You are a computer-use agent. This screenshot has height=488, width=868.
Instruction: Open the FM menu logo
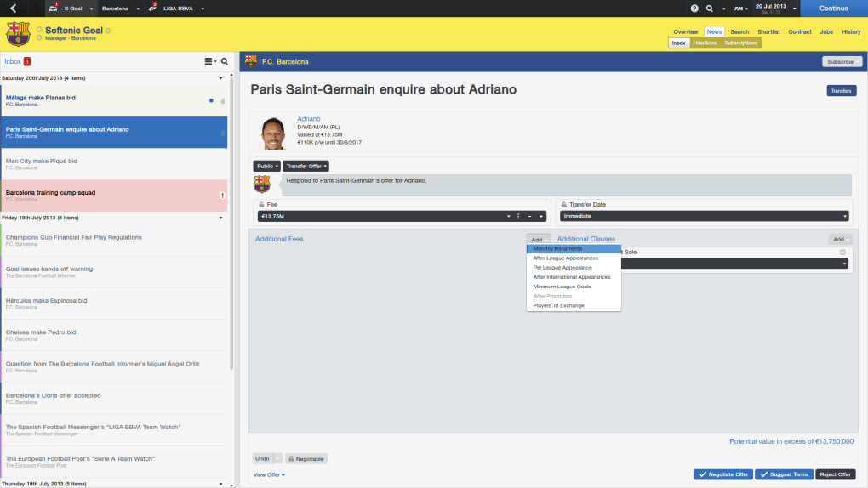tap(739, 9)
